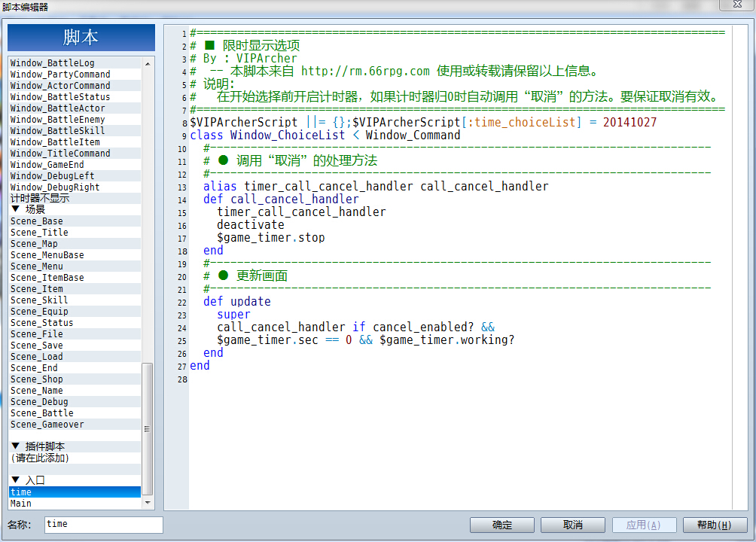
Task: Select the 计时器不显示 script
Action: click(75, 198)
